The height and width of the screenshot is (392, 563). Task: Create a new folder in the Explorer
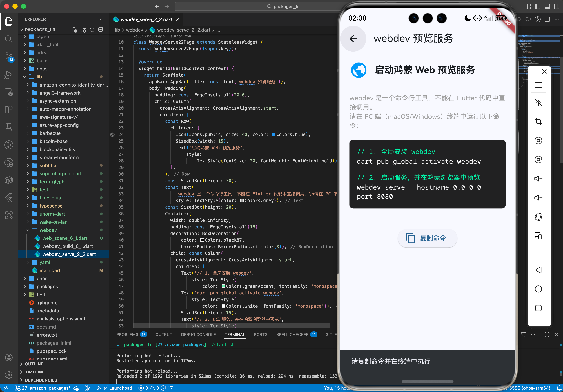tap(83, 30)
